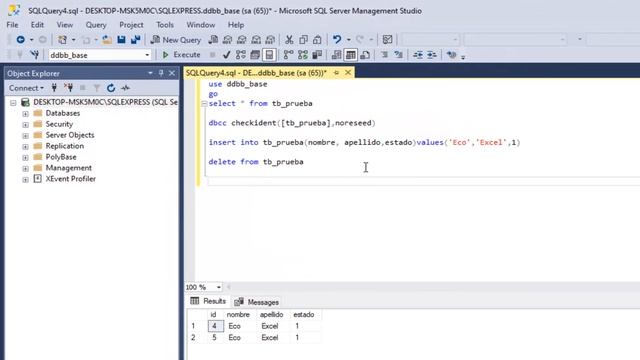Open Query Options icon
640x360 pixels.
(255, 55)
